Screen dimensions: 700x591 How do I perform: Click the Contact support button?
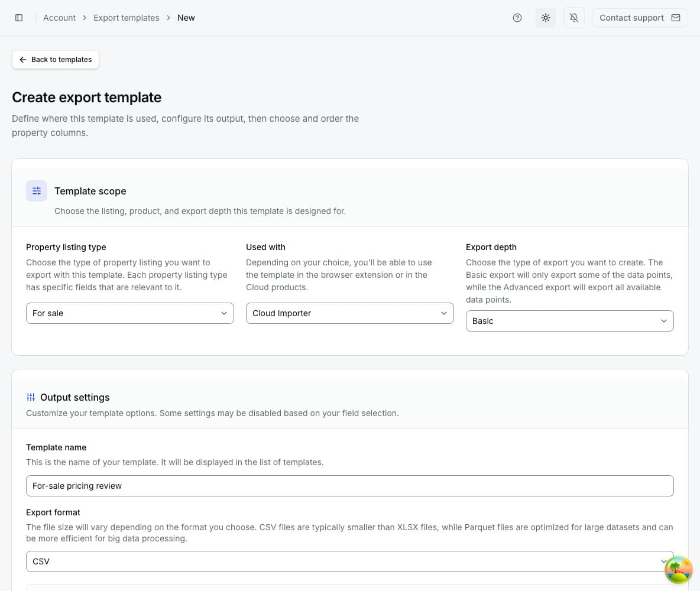639,18
